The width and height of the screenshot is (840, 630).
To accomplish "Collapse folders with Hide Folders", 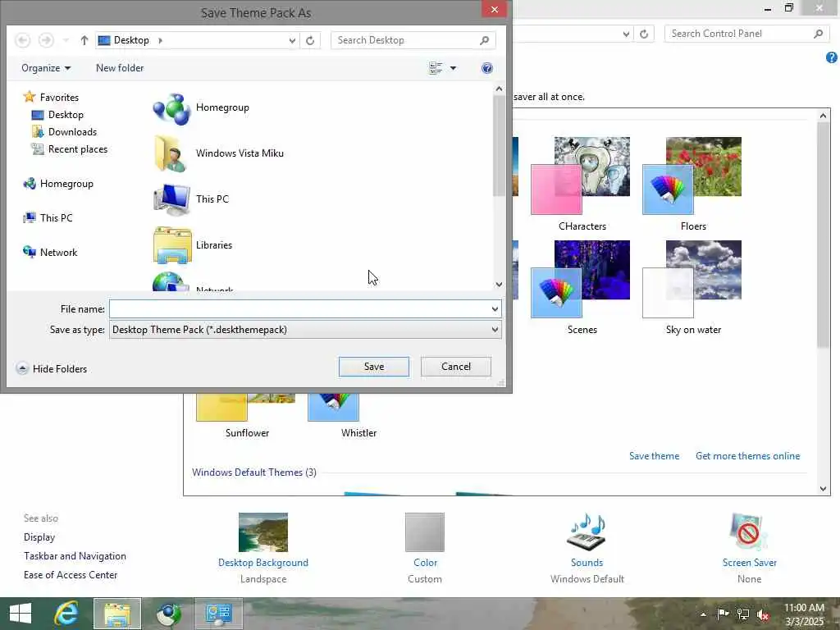I will point(52,368).
